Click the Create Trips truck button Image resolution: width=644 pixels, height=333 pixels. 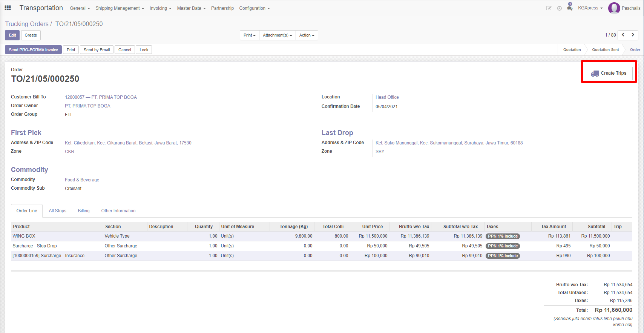pyautogui.click(x=610, y=73)
